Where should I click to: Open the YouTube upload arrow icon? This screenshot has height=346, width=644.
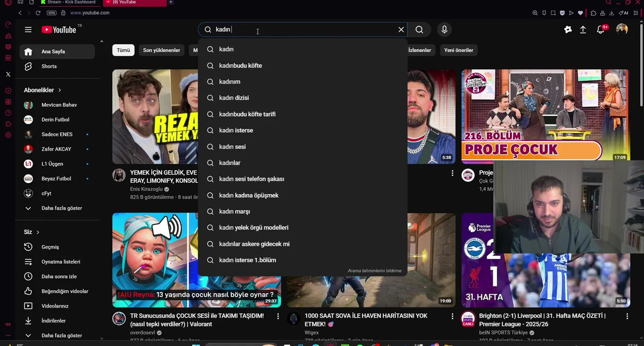(x=583, y=30)
